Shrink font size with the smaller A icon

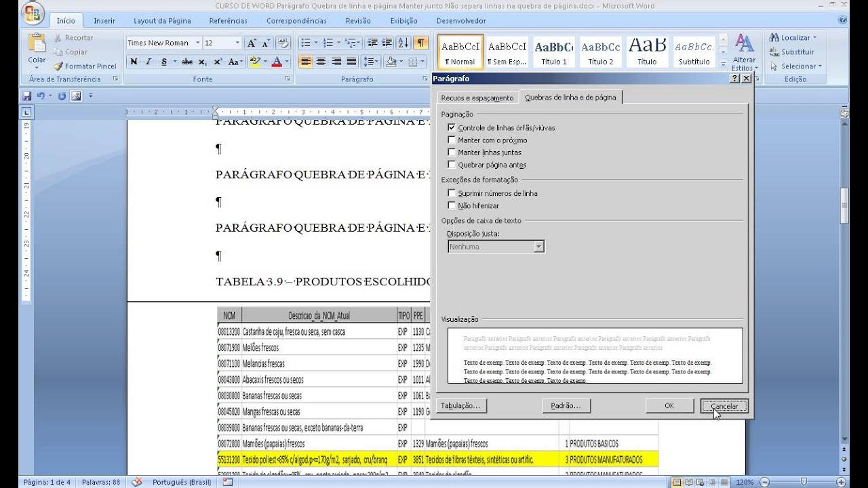click(x=266, y=43)
